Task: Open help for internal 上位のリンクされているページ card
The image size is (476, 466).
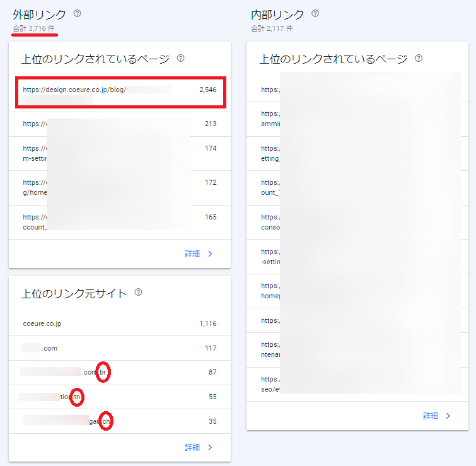Action: tap(419, 59)
